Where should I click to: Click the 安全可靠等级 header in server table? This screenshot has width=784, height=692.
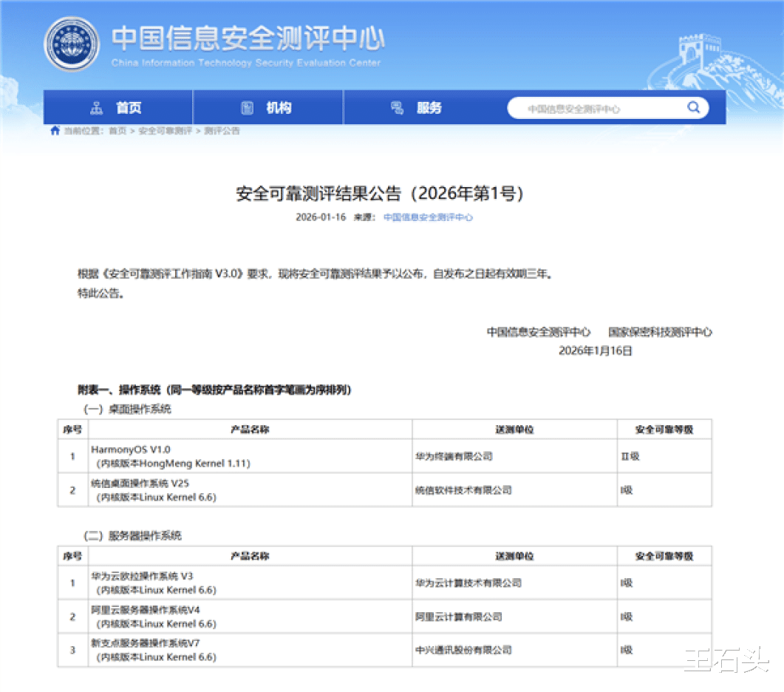664,556
